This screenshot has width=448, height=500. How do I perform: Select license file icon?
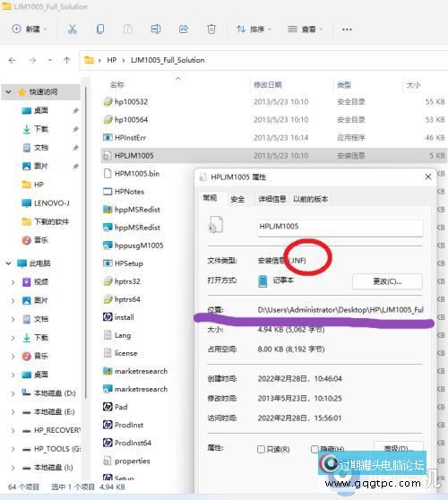click(108, 353)
